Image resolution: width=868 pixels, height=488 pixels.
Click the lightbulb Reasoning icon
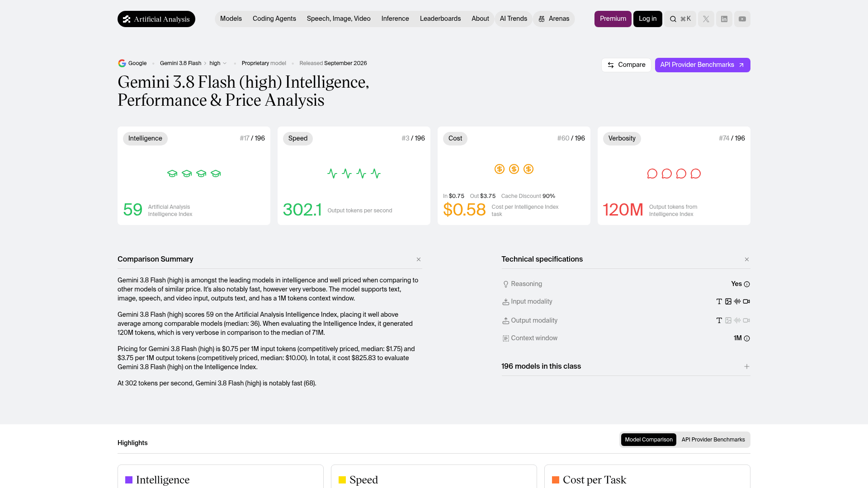[x=506, y=284]
